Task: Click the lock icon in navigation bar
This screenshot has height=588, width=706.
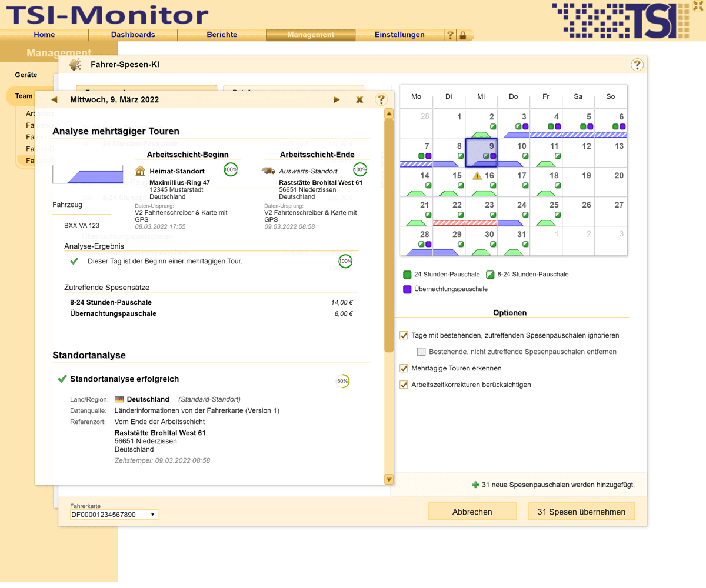Action: pyautogui.click(x=463, y=35)
